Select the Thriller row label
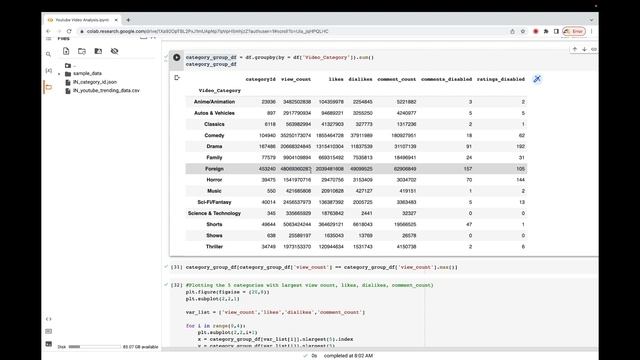The image size is (640, 360). [214, 247]
